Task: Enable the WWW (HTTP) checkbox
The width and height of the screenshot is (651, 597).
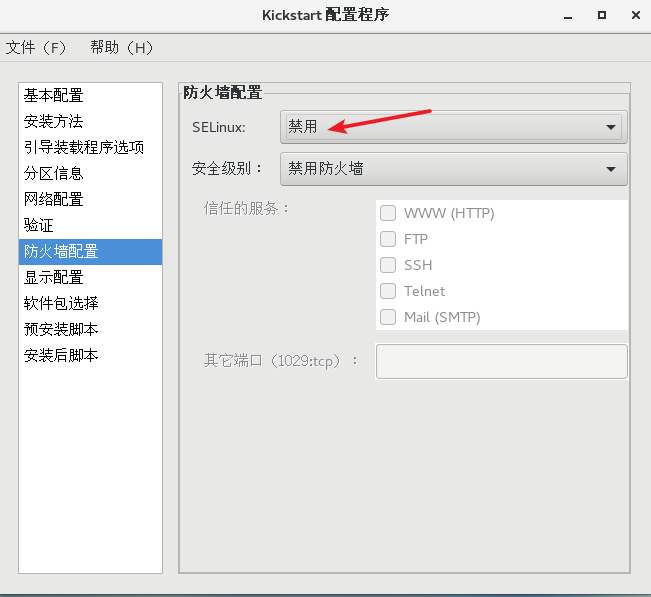Action: coord(388,213)
